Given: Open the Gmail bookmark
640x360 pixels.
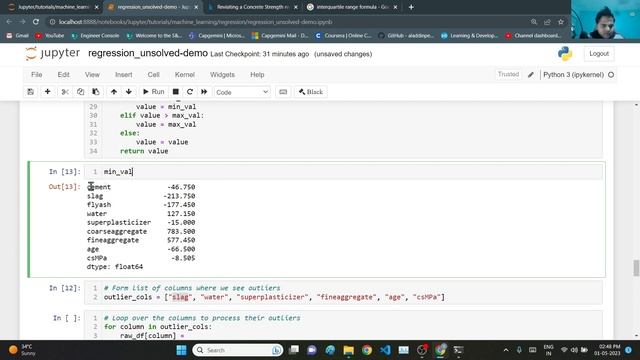Looking at the screenshot, I should coord(18,36).
